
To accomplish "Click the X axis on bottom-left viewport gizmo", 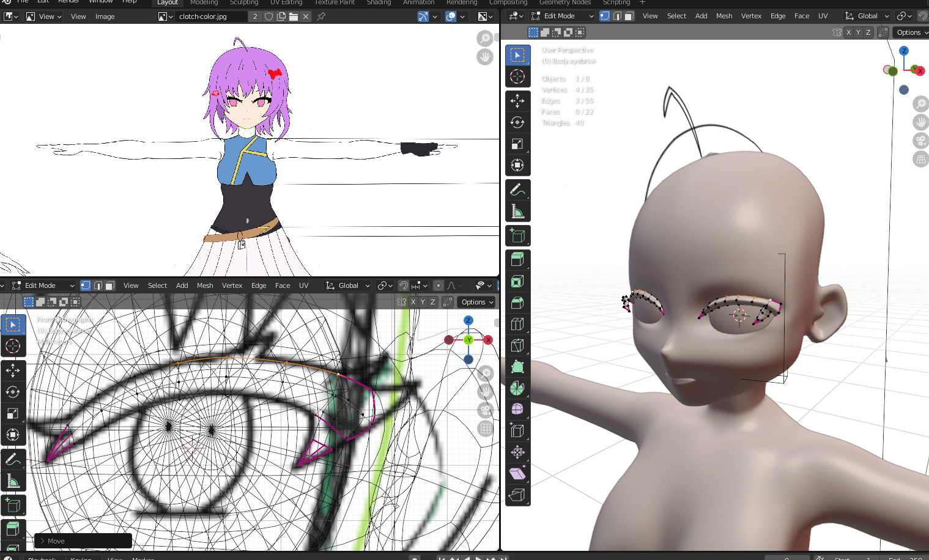I will click(488, 340).
